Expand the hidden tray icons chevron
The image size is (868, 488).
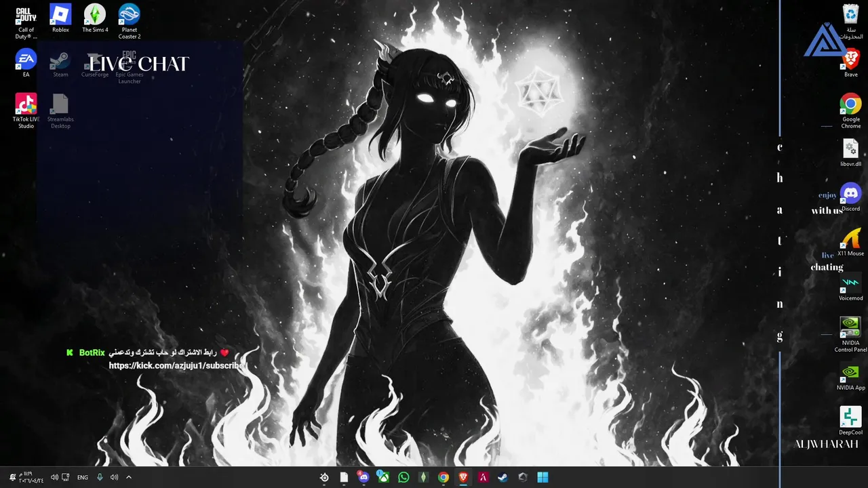pyautogui.click(x=129, y=477)
